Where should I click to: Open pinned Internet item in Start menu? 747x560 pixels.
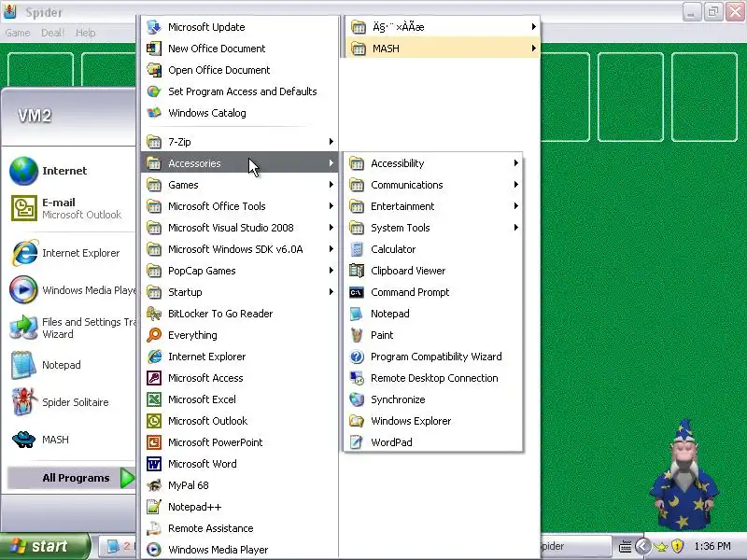[70, 171]
